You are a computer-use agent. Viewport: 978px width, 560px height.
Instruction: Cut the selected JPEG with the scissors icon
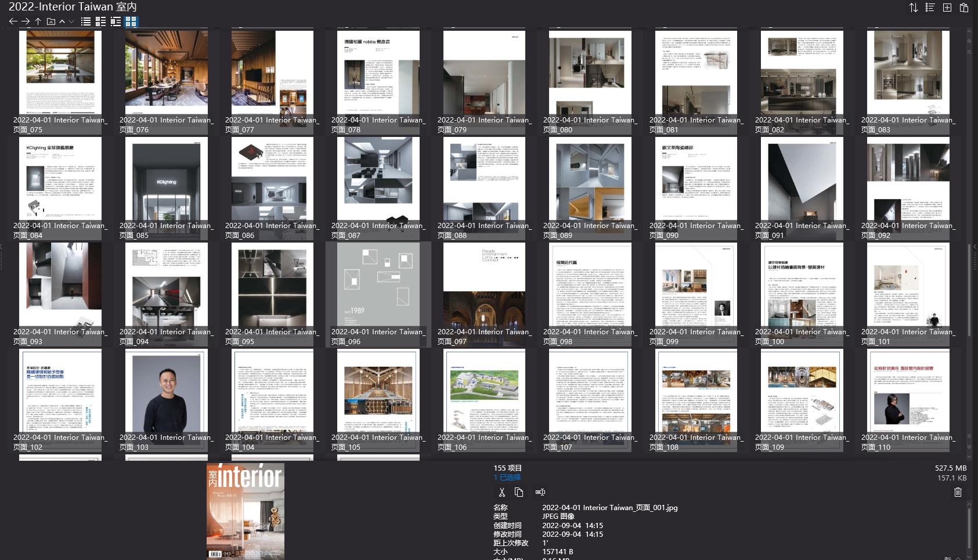(x=503, y=492)
